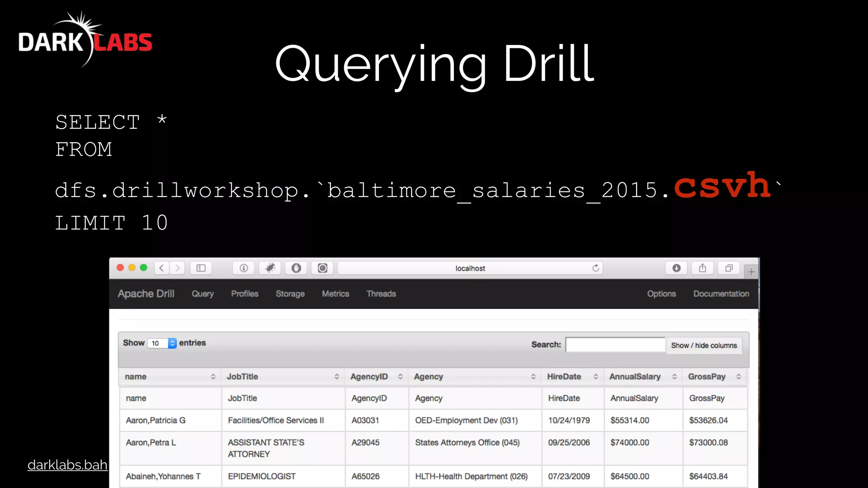Click the shield extension icon

coord(296,268)
